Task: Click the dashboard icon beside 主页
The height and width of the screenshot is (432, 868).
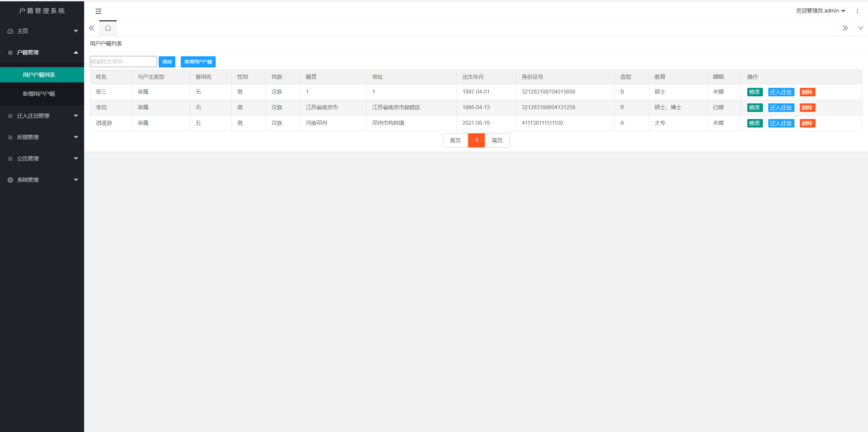Action: point(10,31)
